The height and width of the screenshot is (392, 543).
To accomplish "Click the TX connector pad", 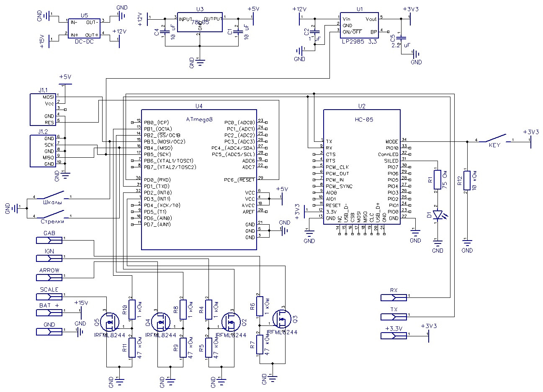I will 394,316.
